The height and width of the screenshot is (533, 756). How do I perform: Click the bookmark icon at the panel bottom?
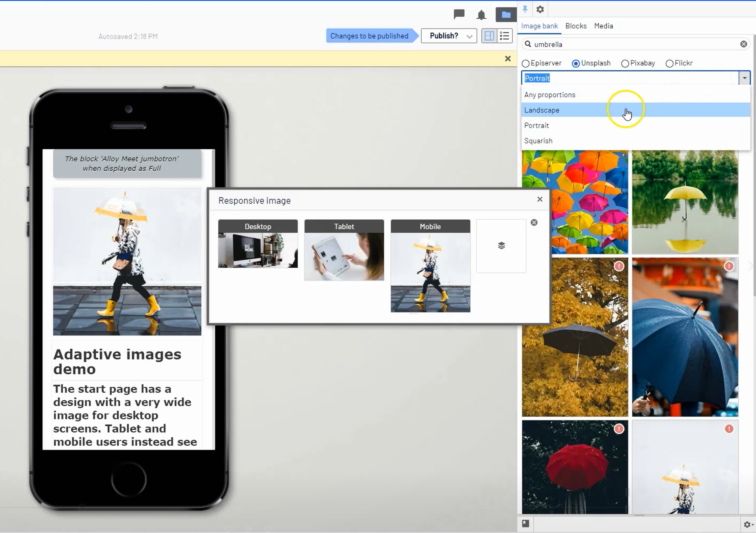(526, 523)
